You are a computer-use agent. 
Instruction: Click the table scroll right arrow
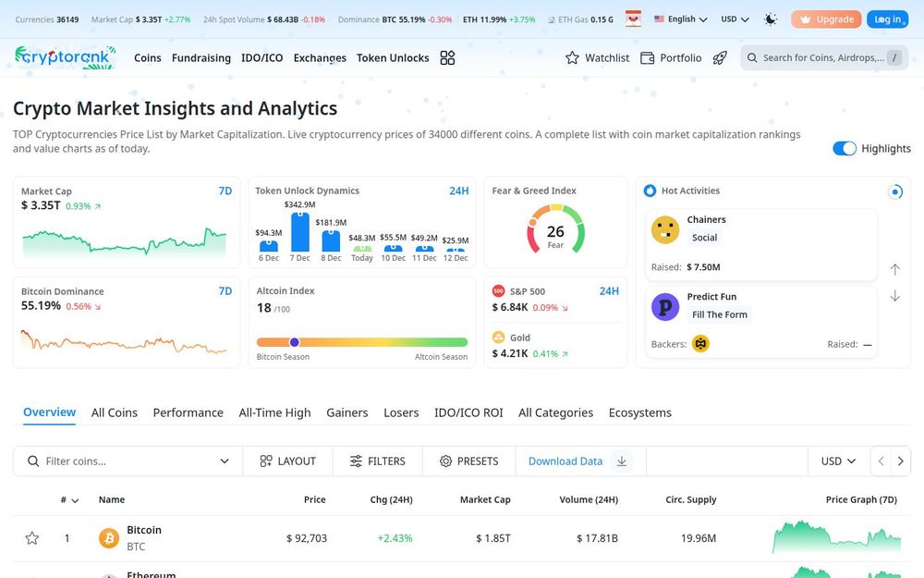pos(900,461)
